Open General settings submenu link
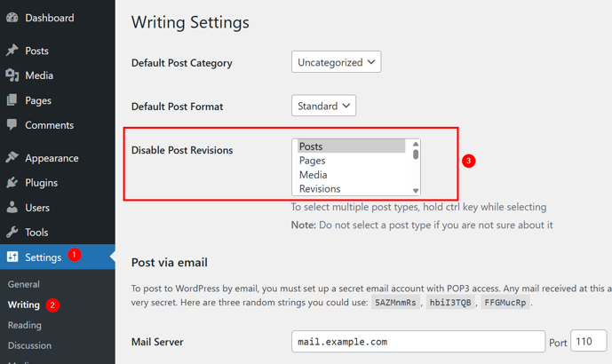Screen dimensions: 612x364 [x=24, y=284]
